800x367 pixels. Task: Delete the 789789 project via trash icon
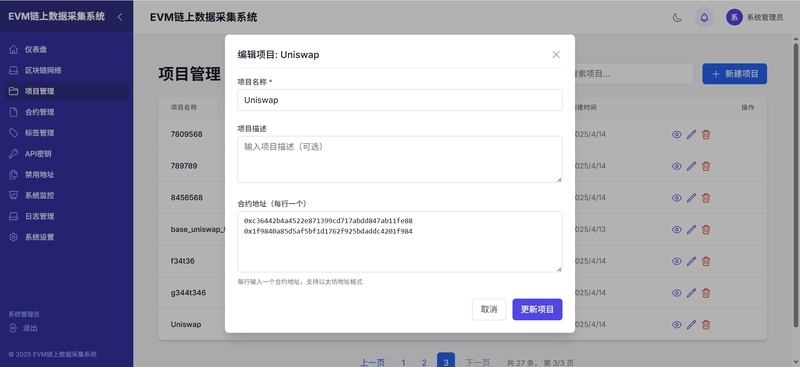706,166
